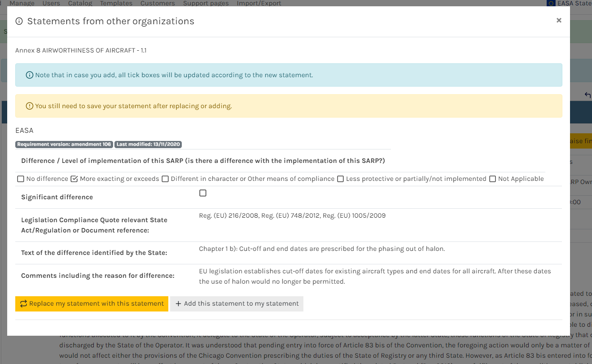Image resolution: width=592 pixels, height=364 pixels.
Task: Click the return arrow icon at the right edge
Action: click(x=588, y=95)
